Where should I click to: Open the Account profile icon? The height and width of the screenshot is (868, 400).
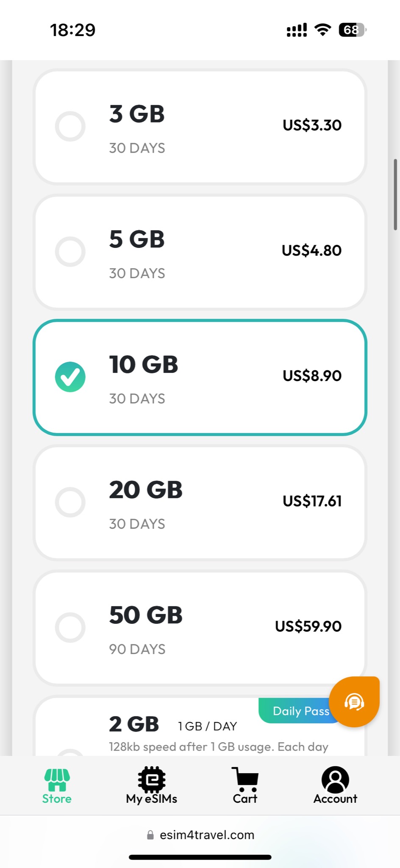(335, 779)
